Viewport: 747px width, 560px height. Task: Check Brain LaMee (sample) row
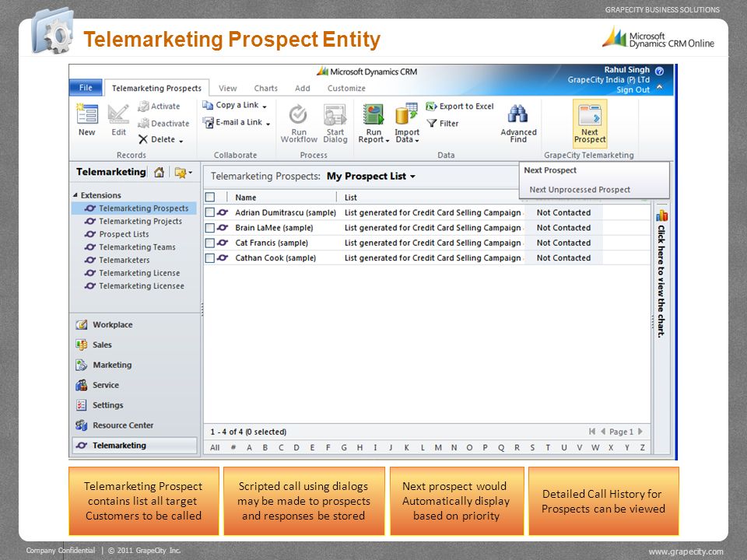[x=209, y=228]
